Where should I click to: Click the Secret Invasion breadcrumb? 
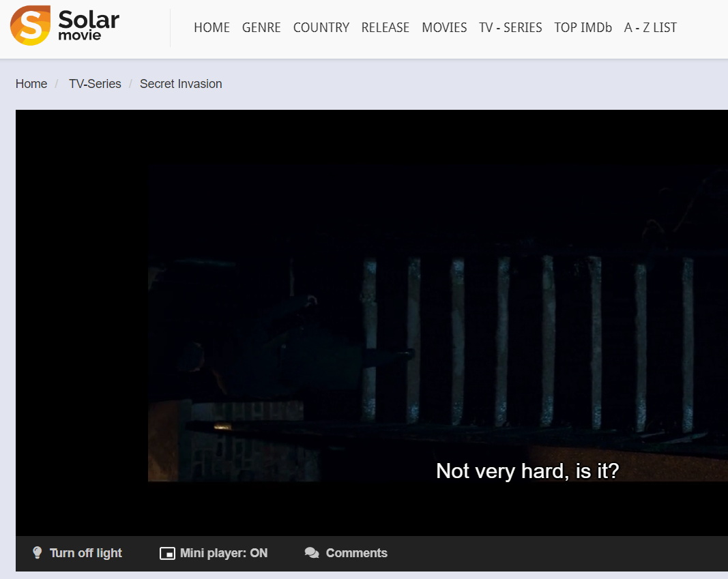(181, 84)
